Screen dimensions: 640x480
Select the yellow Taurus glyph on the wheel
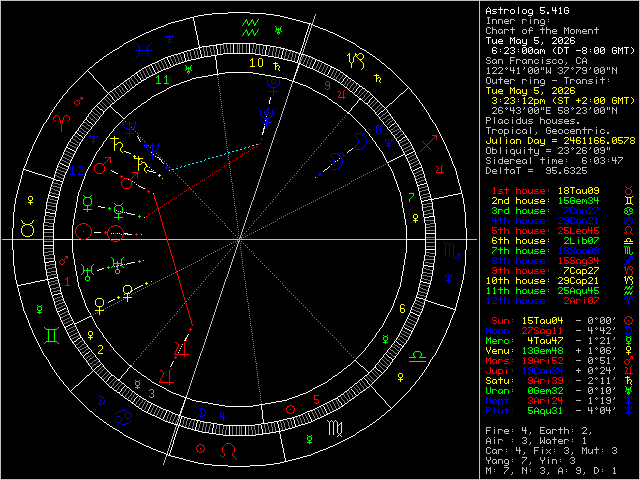tap(27, 229)
